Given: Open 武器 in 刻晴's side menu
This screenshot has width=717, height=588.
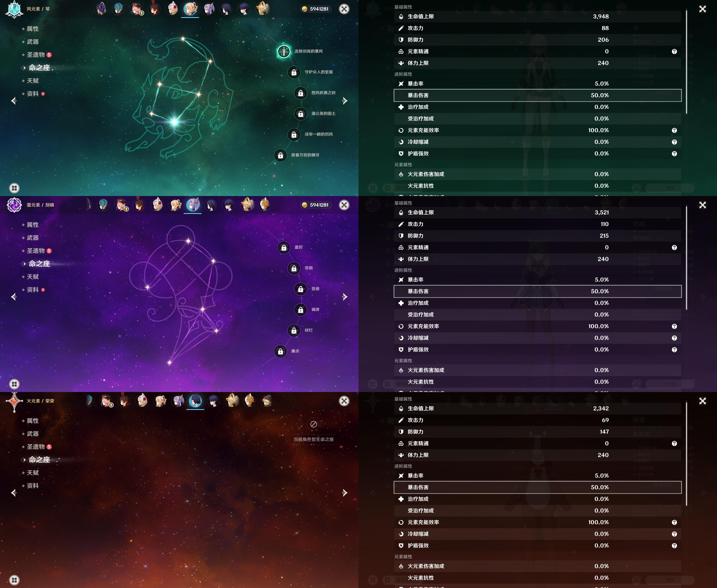Looking at the screenshot, I should [32, 238].
